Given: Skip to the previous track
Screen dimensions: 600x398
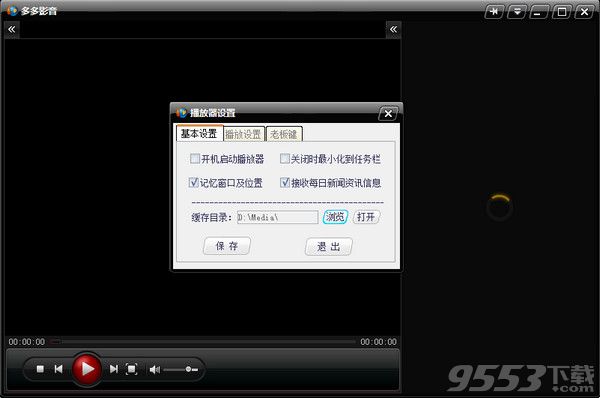Looking at the screenshot, I should [58, 369].
